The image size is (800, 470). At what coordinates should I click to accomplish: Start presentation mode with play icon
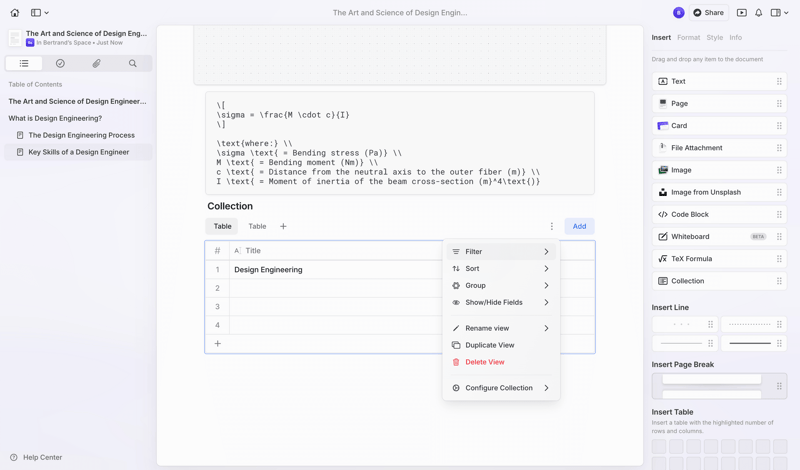click(x=741, y=13)
